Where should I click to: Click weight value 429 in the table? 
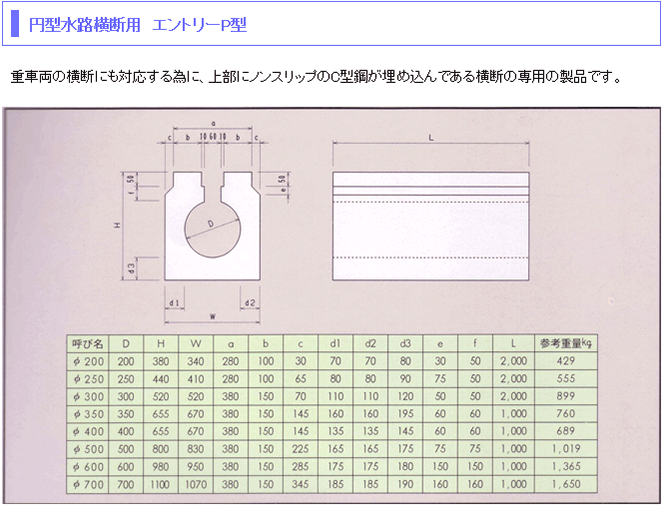tap(566, 360)
